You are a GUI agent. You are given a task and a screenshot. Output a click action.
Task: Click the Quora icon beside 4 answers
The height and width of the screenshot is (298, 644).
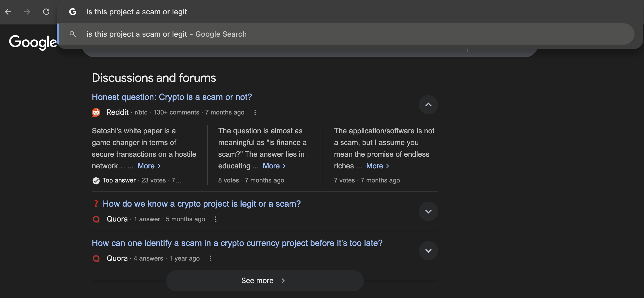pos(96,258)
